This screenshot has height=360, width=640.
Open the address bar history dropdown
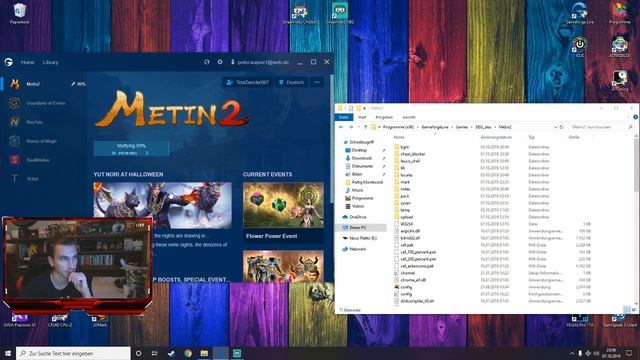tap(555, 127)
